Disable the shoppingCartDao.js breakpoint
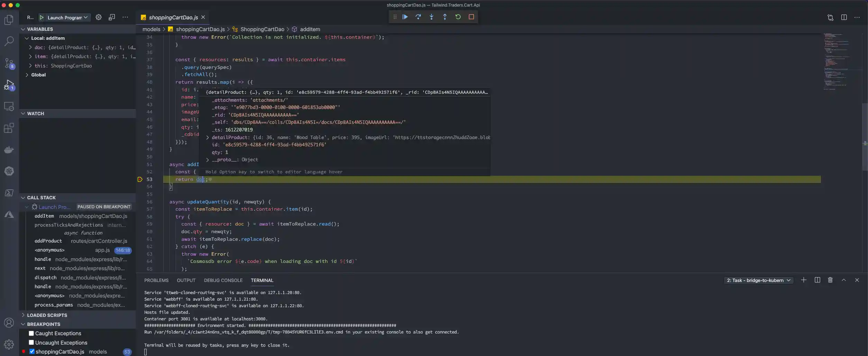 31,352
